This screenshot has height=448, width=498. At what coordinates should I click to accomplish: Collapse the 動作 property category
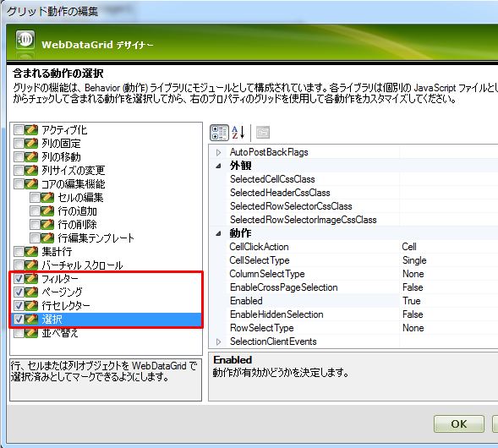click(x=218, y=233)
